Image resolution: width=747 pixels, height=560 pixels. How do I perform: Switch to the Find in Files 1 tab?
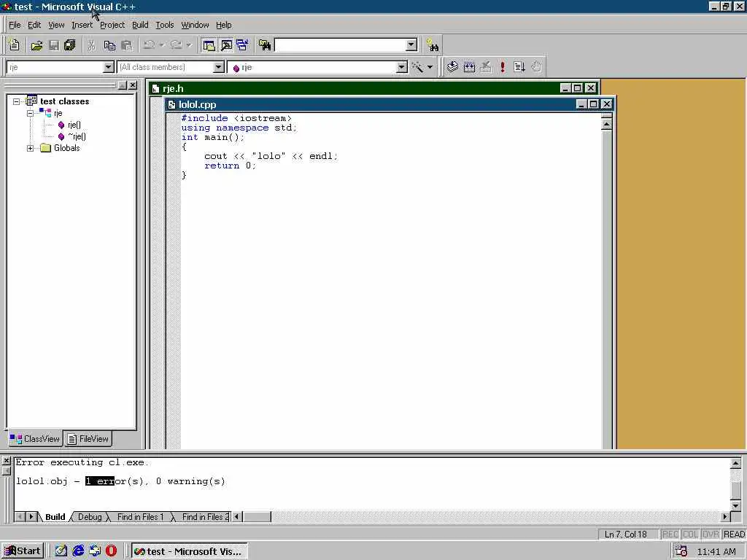click(140, 517)
